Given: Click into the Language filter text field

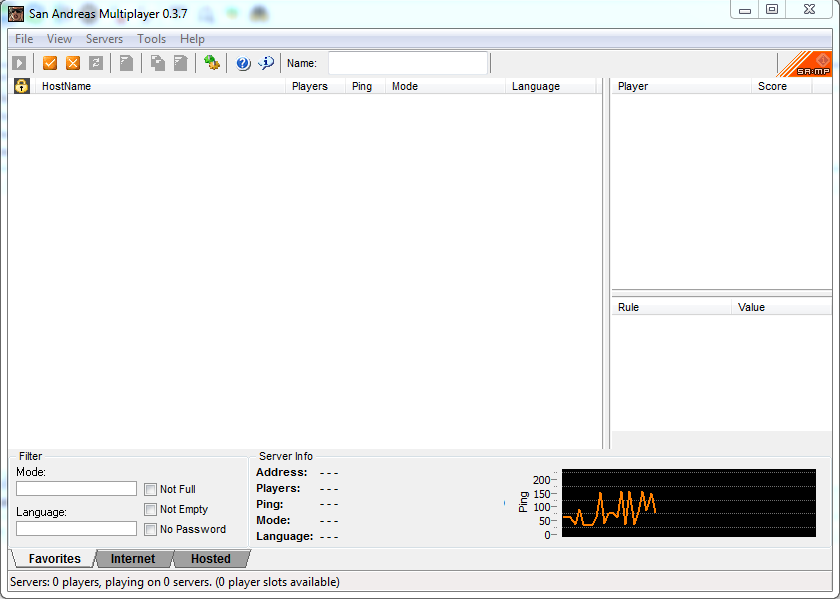Looking at the screenshot, I should point(76,528).
